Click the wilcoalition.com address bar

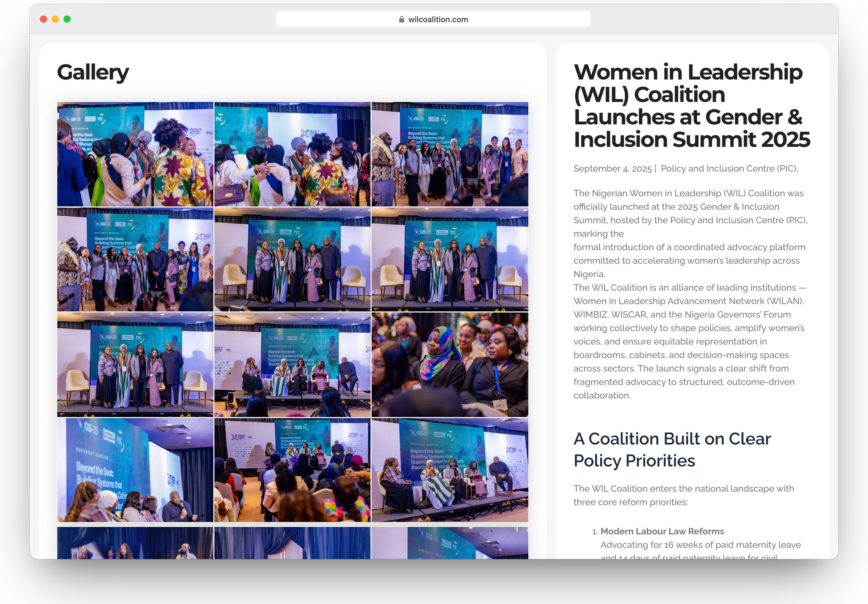point(433,19)
